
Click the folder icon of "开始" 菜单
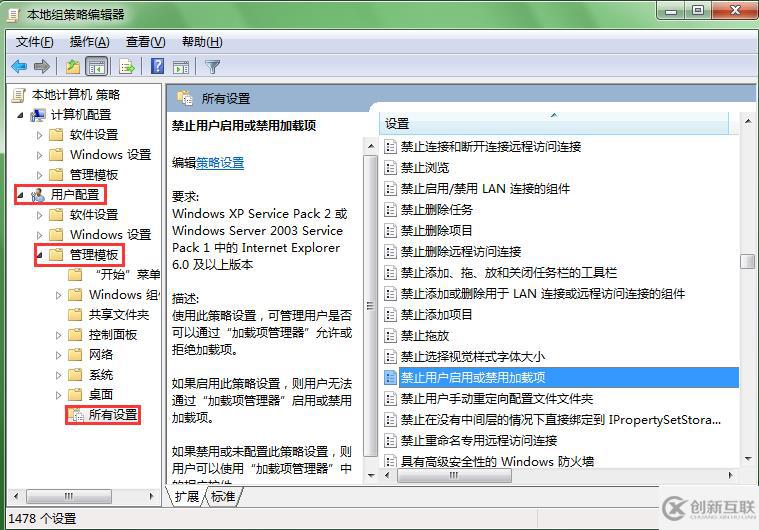coord(75,274)
